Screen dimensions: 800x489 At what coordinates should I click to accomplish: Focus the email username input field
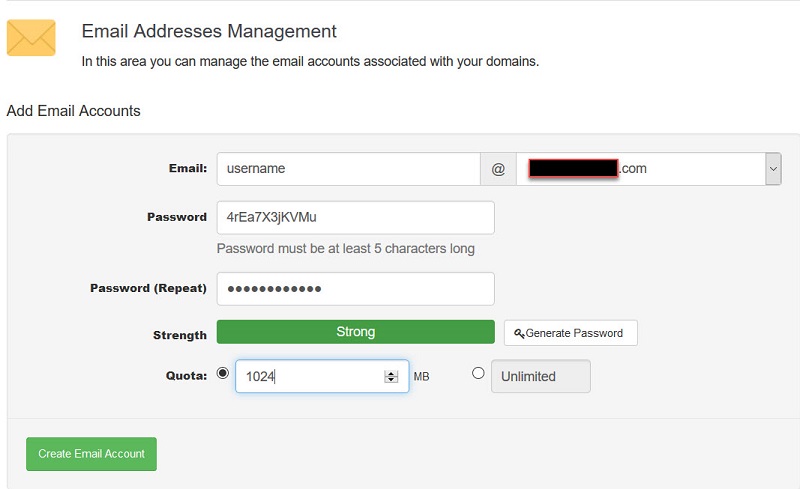click(x=348, y=169)
